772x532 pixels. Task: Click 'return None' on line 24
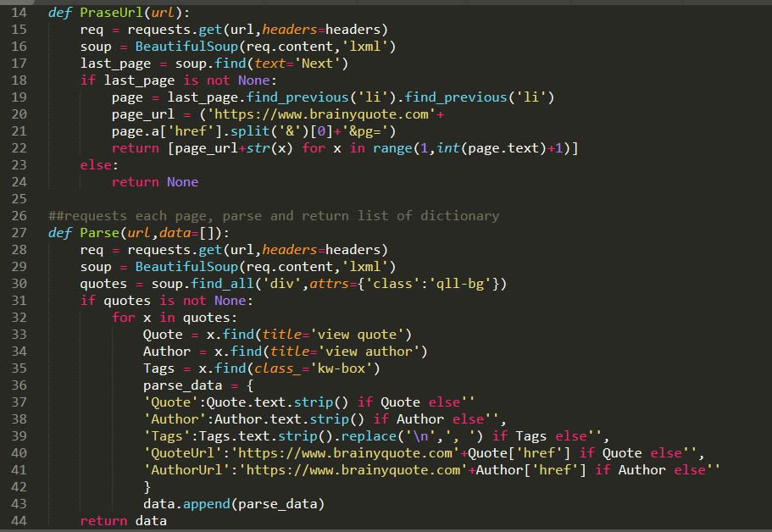click(154, 182)
